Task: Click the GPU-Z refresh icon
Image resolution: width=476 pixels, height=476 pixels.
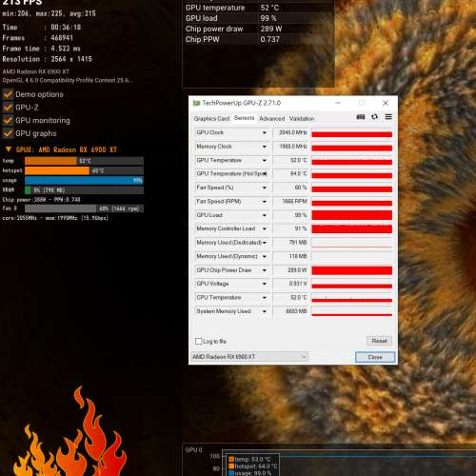Action: coord(374,117)
